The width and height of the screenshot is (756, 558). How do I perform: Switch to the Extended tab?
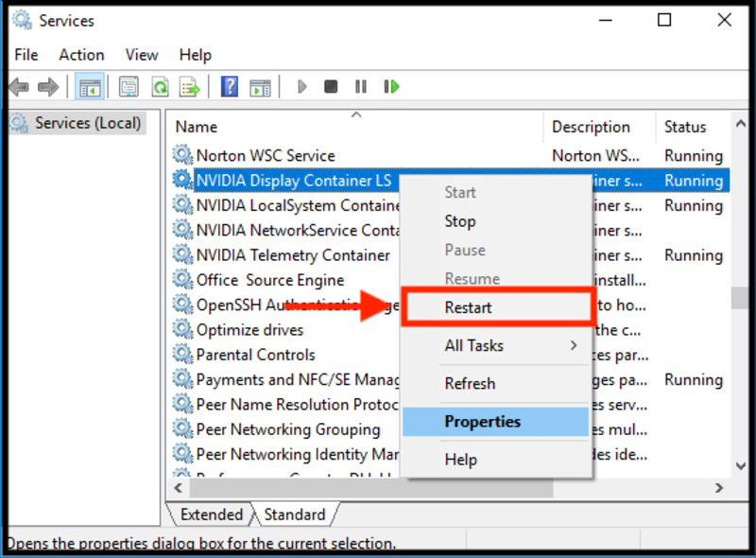click(211, 514)
